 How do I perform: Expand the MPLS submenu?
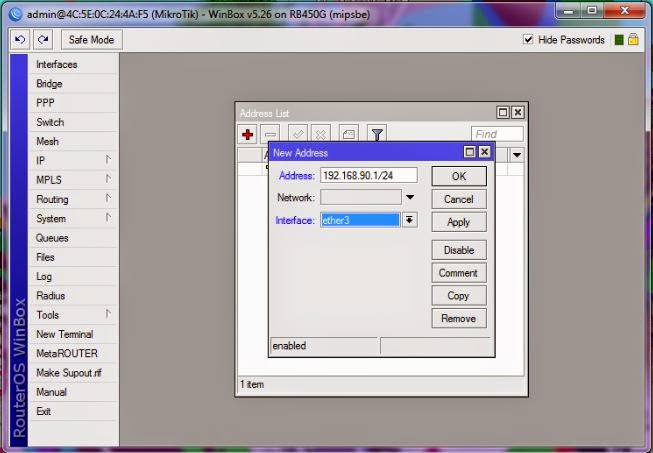pyautogui.click(x=73, y=180)
